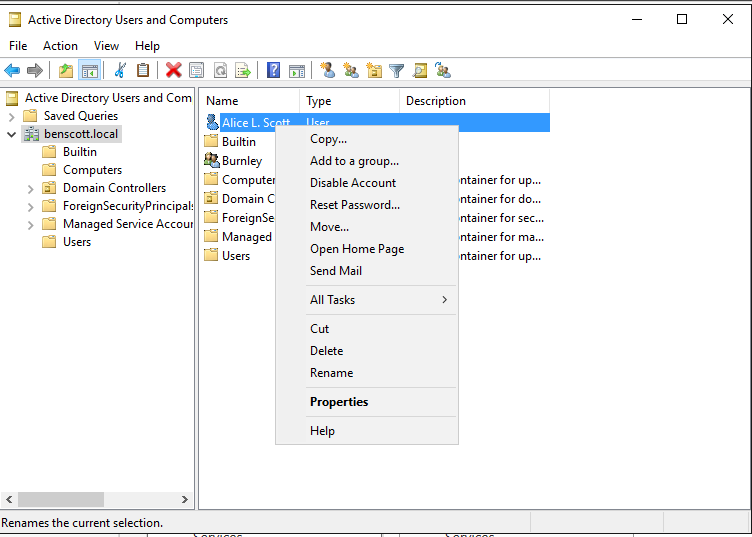Expand the Managed Service Accounts node
The width and height of the screenshot is (752, 537).
[x=30, y=225]
